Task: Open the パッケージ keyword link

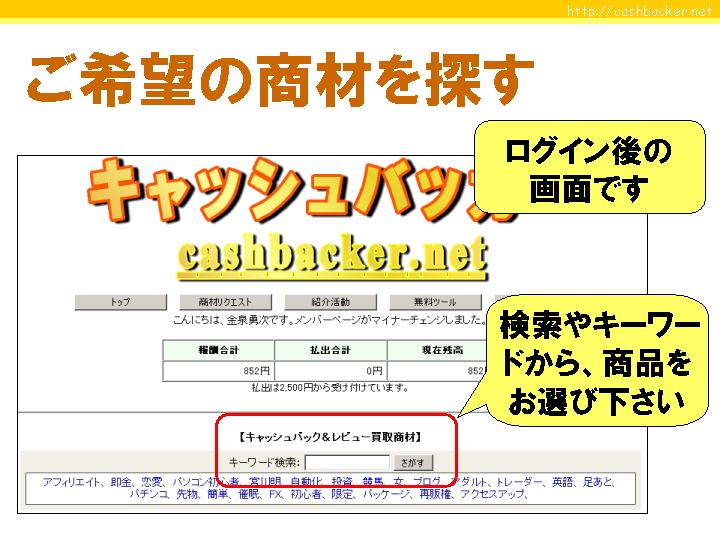Action: coord(386,494)
